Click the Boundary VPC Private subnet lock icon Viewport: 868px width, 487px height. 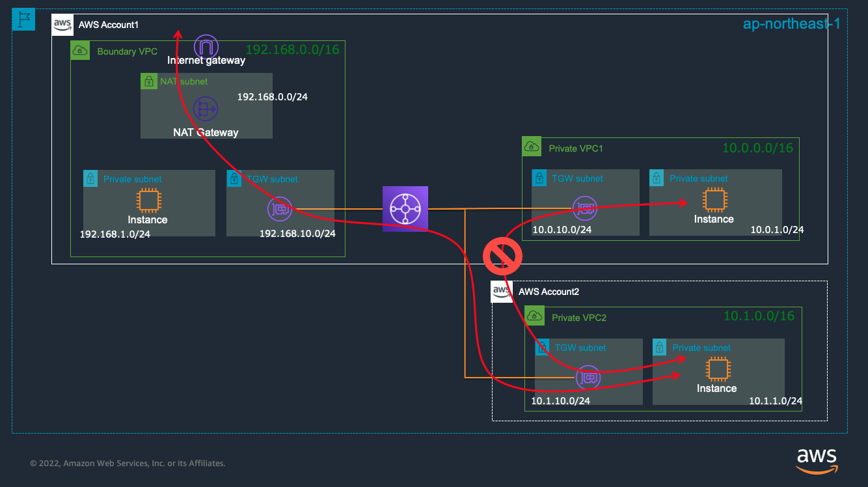(91, 178)
